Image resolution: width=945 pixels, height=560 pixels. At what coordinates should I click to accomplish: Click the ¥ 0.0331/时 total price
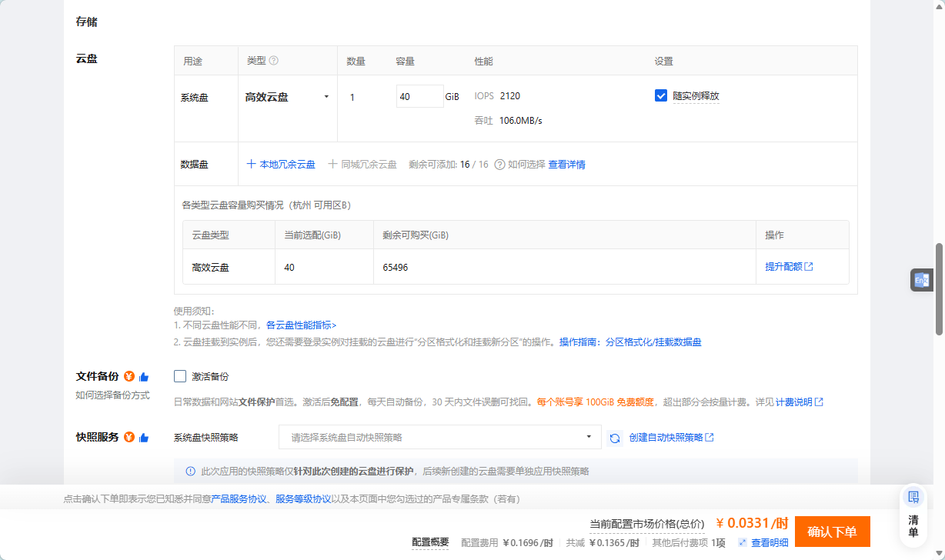tap(752, 523)
